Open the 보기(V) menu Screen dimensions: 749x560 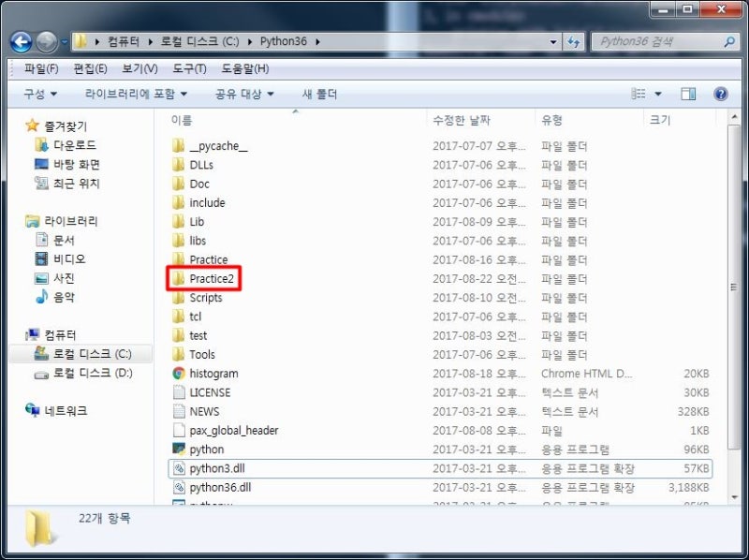click(140, 68)
